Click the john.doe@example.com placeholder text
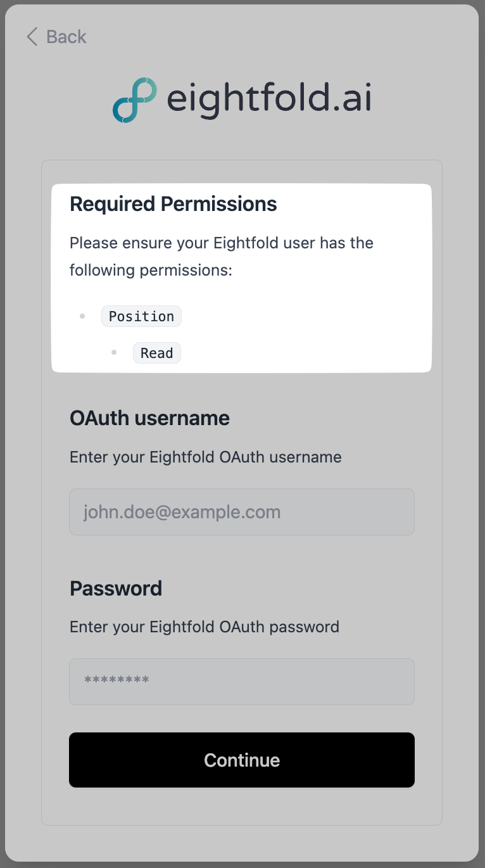 pos(182,512)
